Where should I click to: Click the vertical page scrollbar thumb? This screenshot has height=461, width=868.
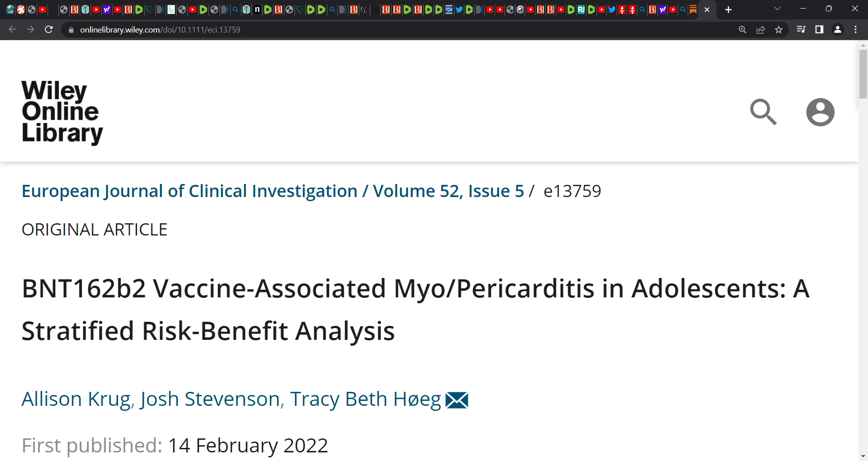[x=863, y=74]
